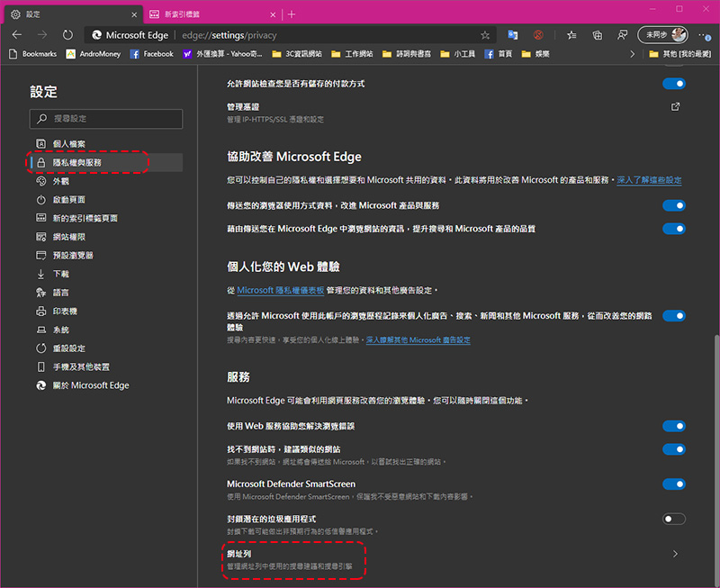The height and width of the screenshot is (588, 720).
Task: Click the browser refresh icon
Action: 67,35
